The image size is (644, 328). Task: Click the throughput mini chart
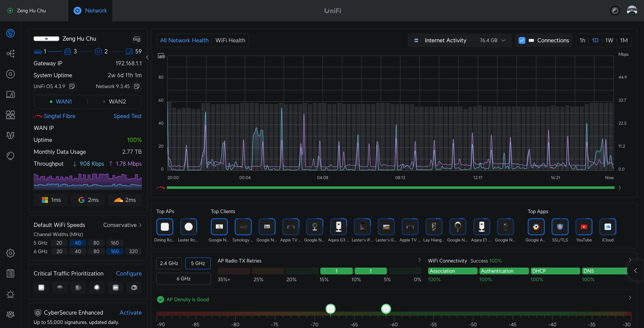point(88,181)
